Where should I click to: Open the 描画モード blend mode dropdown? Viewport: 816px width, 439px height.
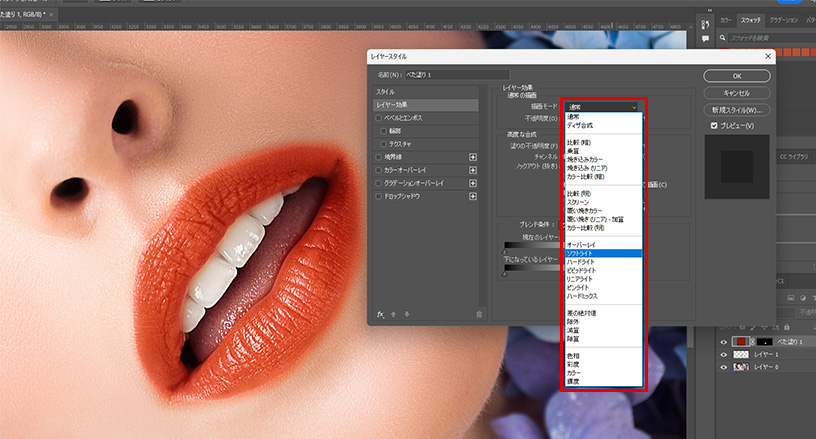point(601,106)
